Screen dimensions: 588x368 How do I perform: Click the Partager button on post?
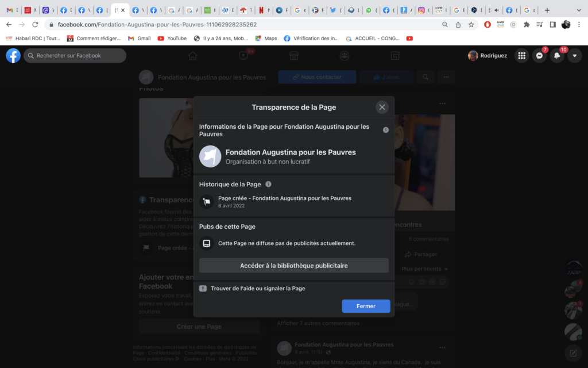point(421,254)
